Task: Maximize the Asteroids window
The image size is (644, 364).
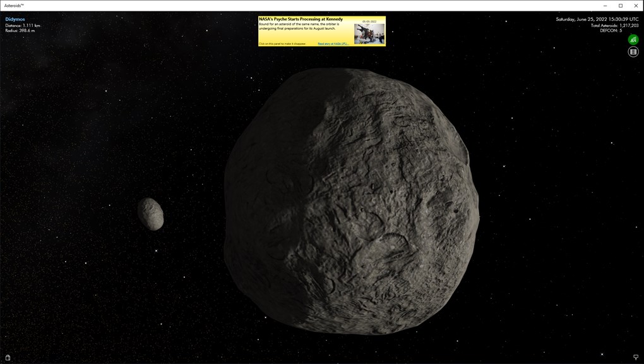Action: (620, 5)
